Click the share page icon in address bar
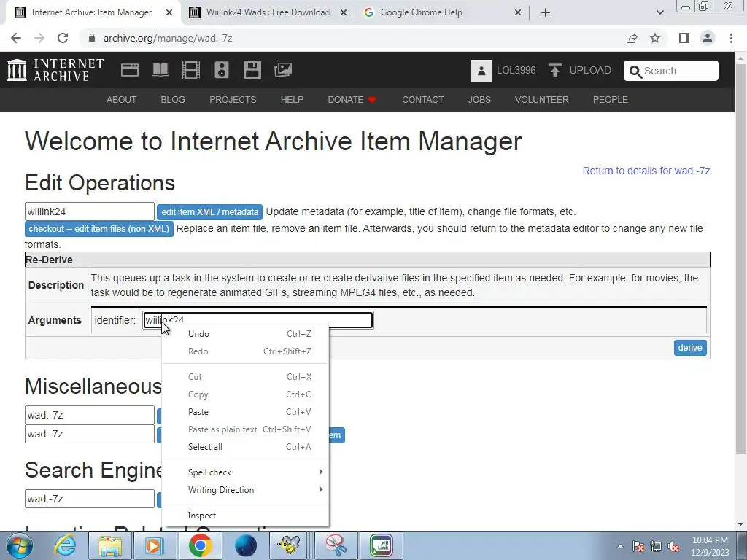 (632, 38)
